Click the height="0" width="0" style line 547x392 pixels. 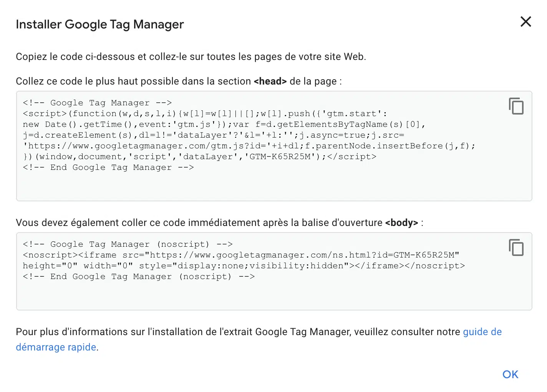point(244,266)
